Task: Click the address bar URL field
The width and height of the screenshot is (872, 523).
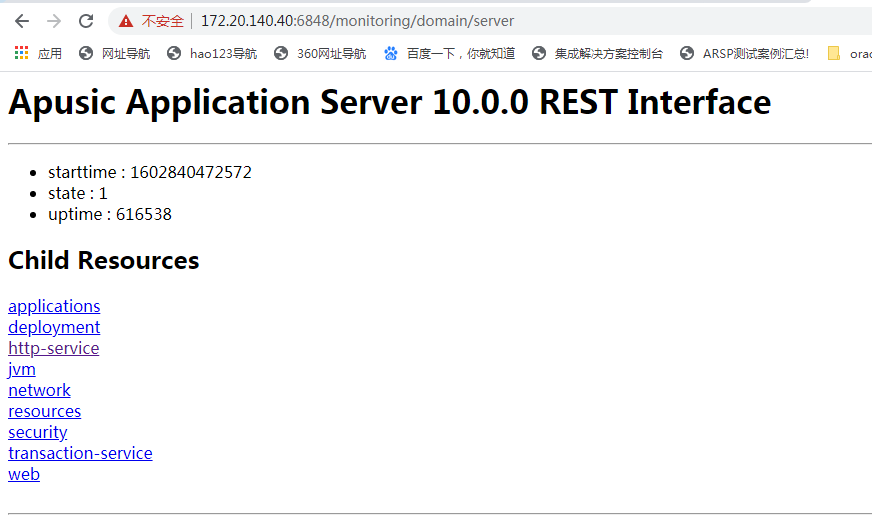Action: (450, 21)
